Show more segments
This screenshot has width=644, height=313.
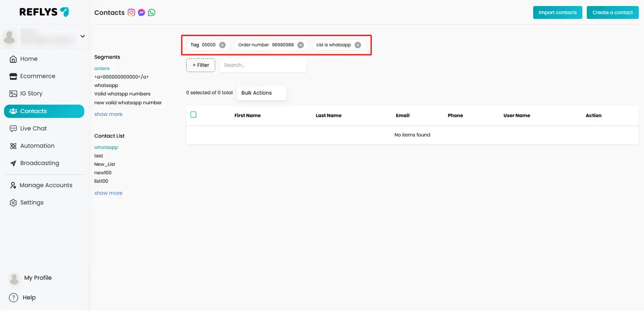pos(108,114)
